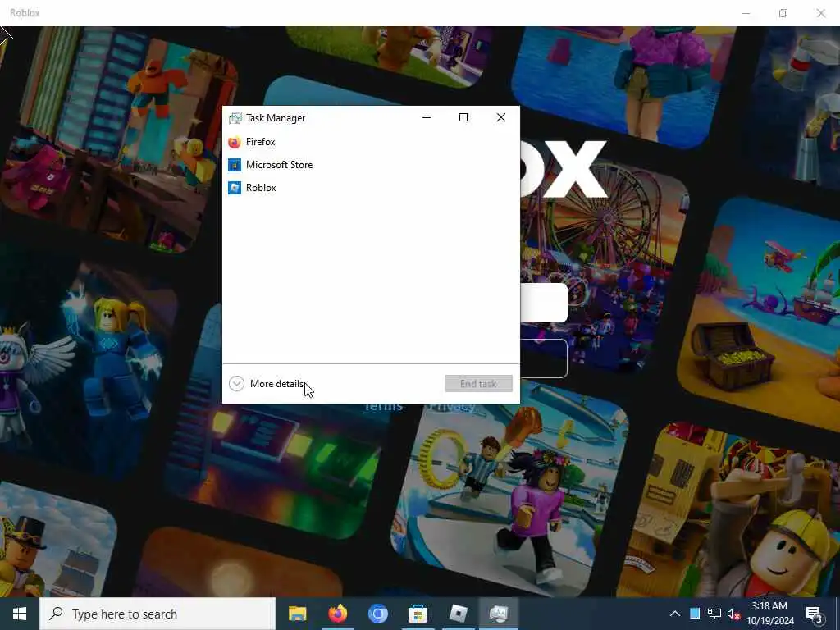Click Task Manager's taskbar icon
Viewport: 840px width, 630px height.
[x=498, y=614]
